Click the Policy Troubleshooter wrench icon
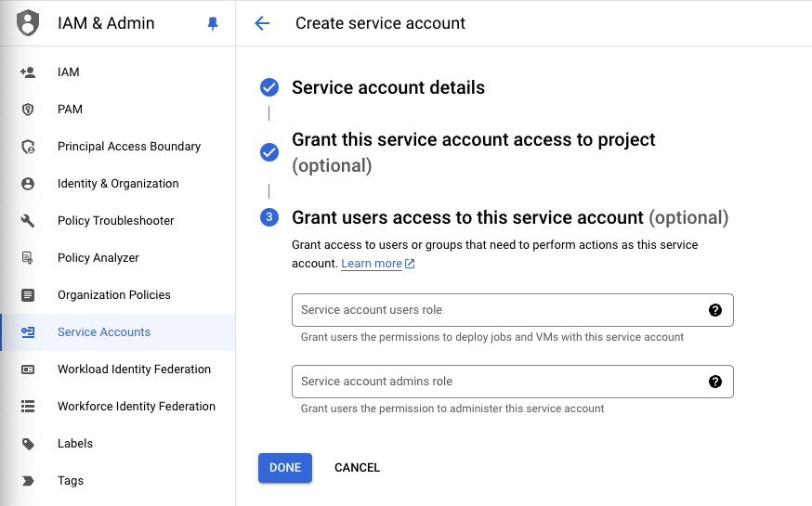Viewport: 812px width, 506px height. [28, 221]
